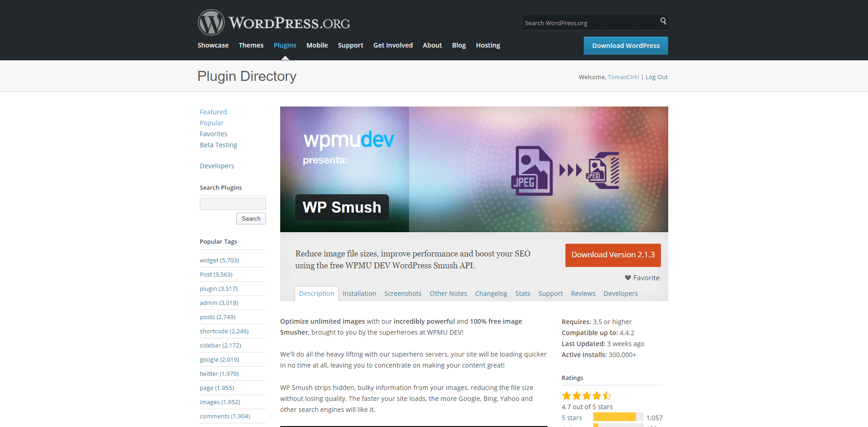The width and height of the screenshot is (868, 427).
Task: Switch to the Stats tab
Action: pos(523,294)
